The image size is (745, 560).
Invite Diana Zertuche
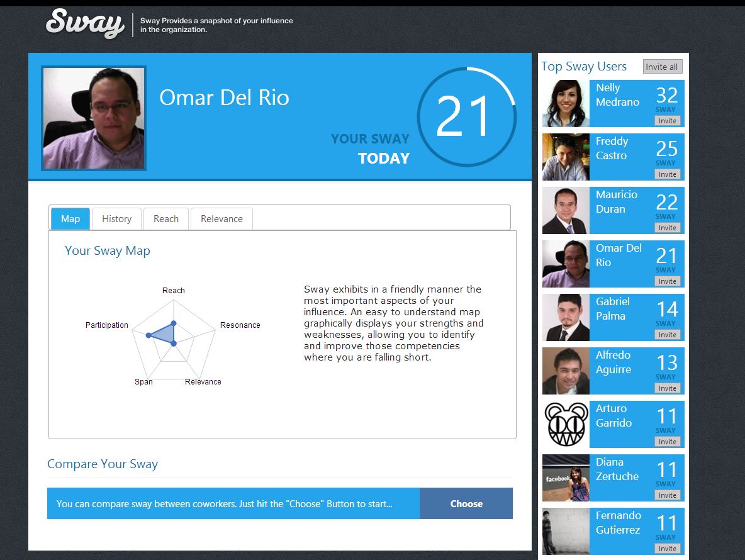[667, 495]
